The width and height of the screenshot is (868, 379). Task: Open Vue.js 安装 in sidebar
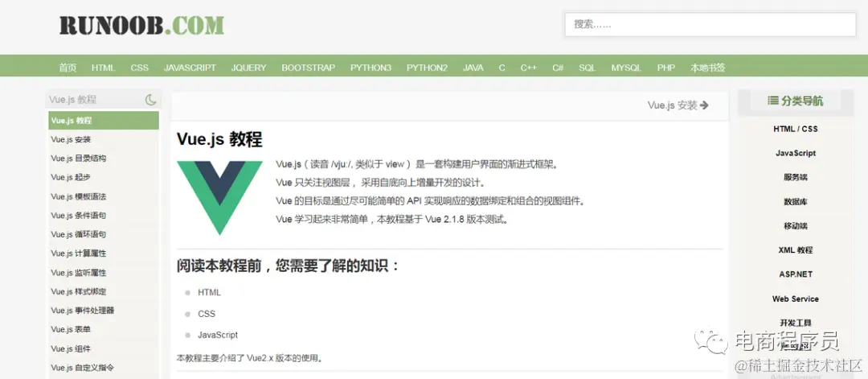point(71,139)
